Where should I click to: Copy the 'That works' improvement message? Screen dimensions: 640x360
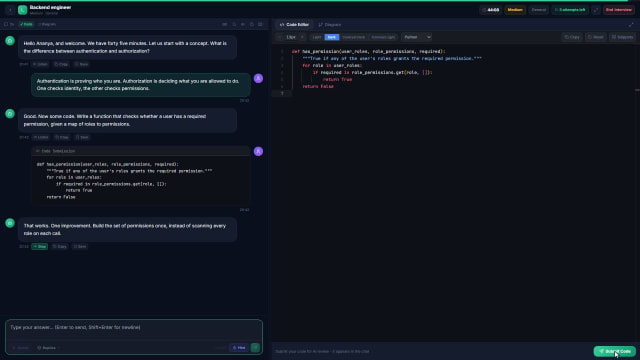[x=60, y=247]
